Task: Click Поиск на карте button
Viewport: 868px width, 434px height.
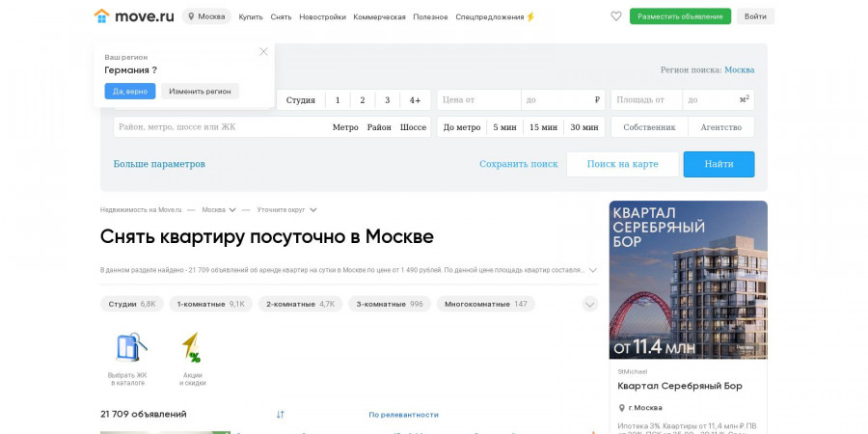Action: pyautogui.click(x=623, y=164)
